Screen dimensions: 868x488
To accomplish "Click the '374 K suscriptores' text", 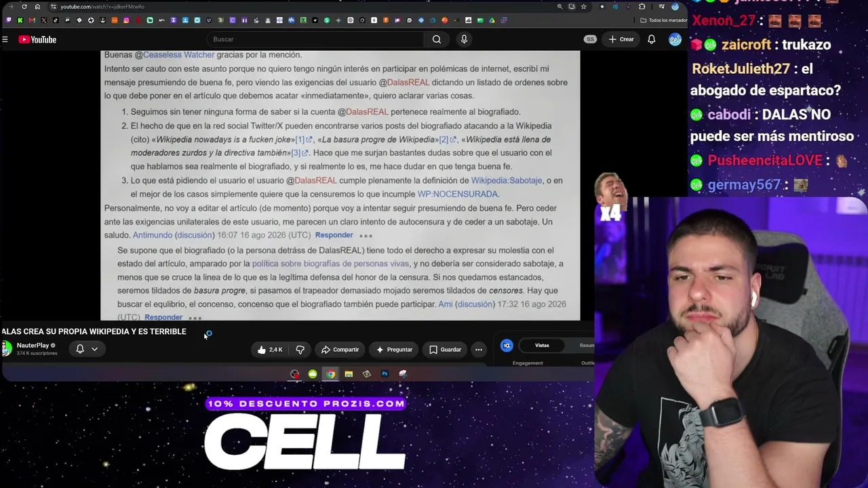I will pos(37,353).
